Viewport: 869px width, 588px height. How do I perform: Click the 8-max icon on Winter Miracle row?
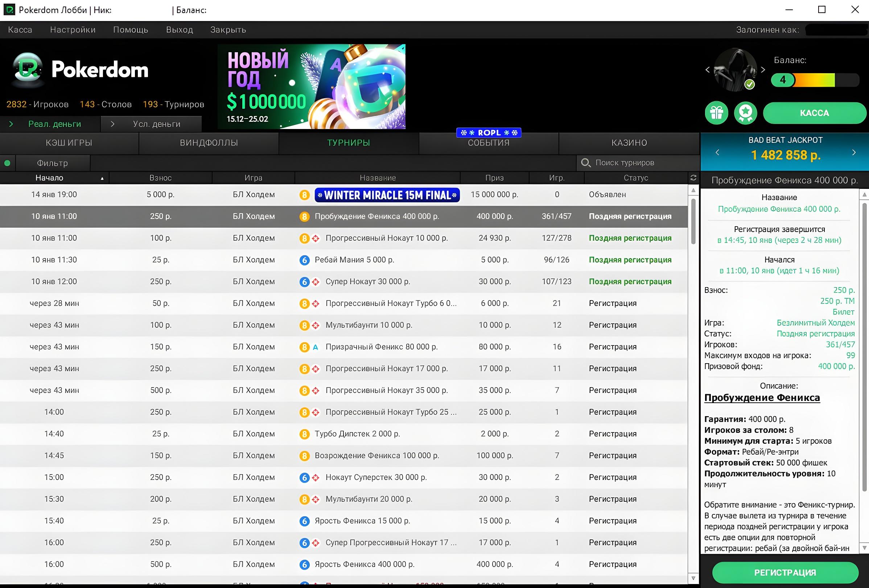pyautogui.click(x=304, y=195)
